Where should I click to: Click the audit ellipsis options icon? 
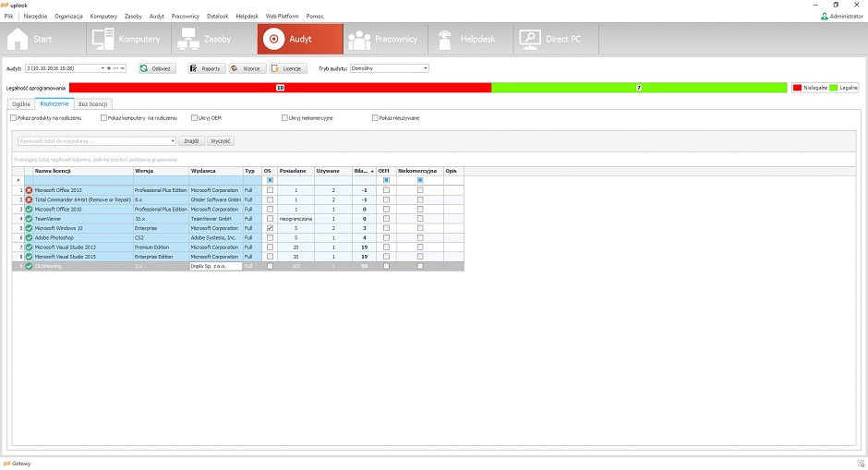tap(115, 68)
